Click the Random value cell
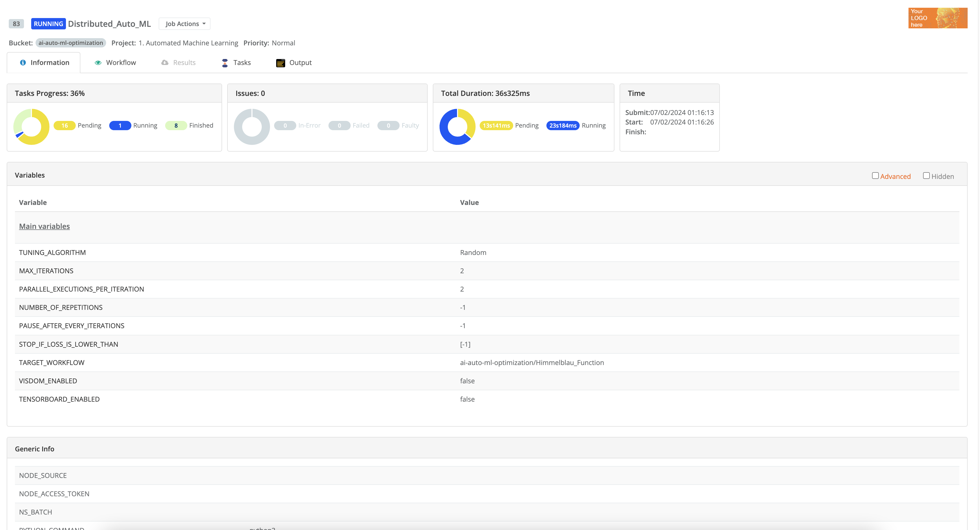Screen dimensions: 980x530 click(473, 252)
